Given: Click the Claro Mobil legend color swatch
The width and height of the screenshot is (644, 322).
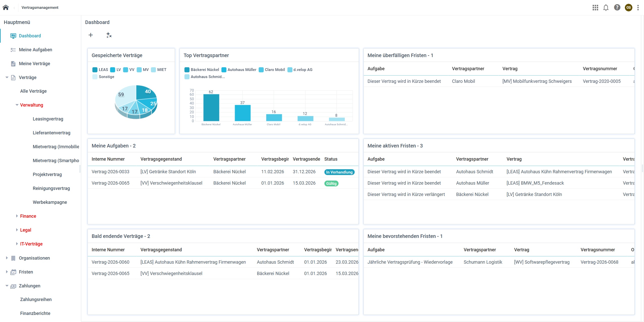Looking at the screenshot, I should pyautogui.click(x=261, y=70).
